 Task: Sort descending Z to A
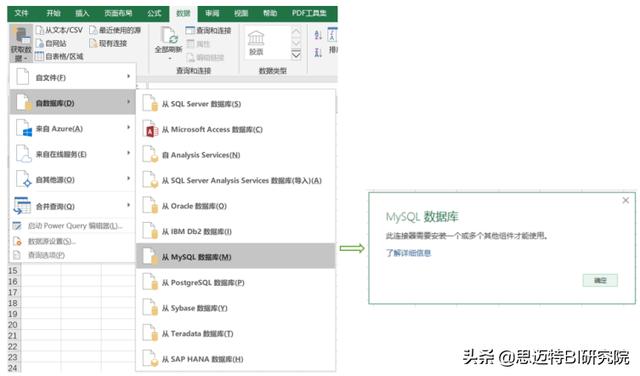pos(318,52)
